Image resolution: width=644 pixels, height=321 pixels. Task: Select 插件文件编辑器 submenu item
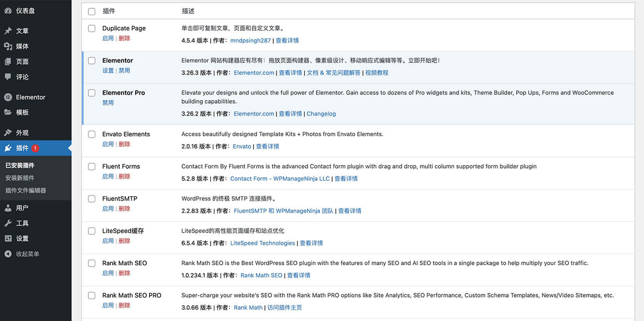26,190
